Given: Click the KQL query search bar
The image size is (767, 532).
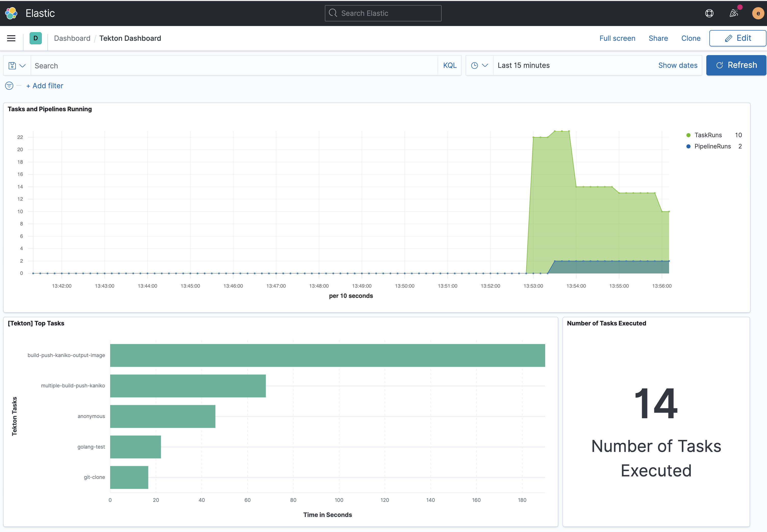Looking at the screenshot, I should point(234,66).
